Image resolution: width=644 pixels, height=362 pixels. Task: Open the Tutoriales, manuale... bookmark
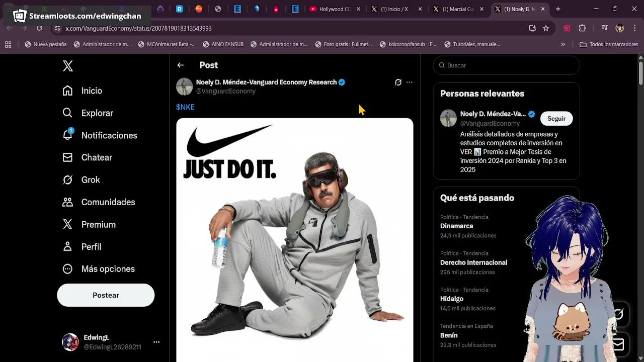472,44
